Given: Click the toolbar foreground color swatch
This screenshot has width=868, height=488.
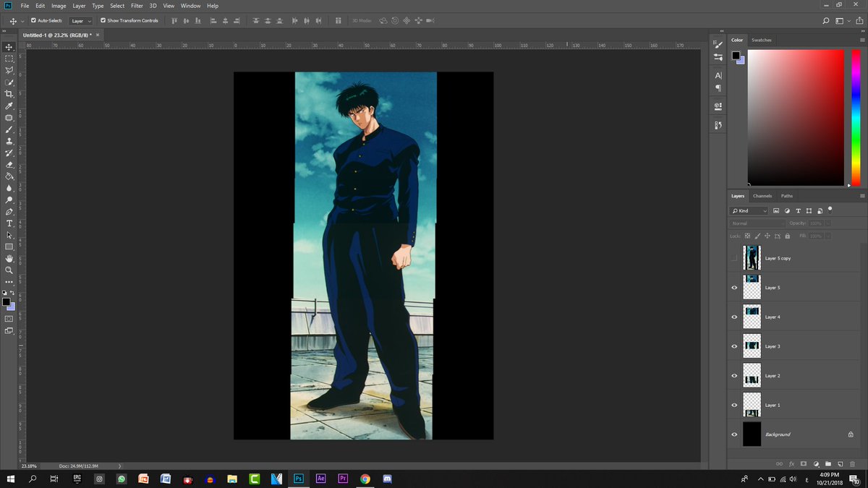Looking at the screenshot, I should [x=7, y=301].
